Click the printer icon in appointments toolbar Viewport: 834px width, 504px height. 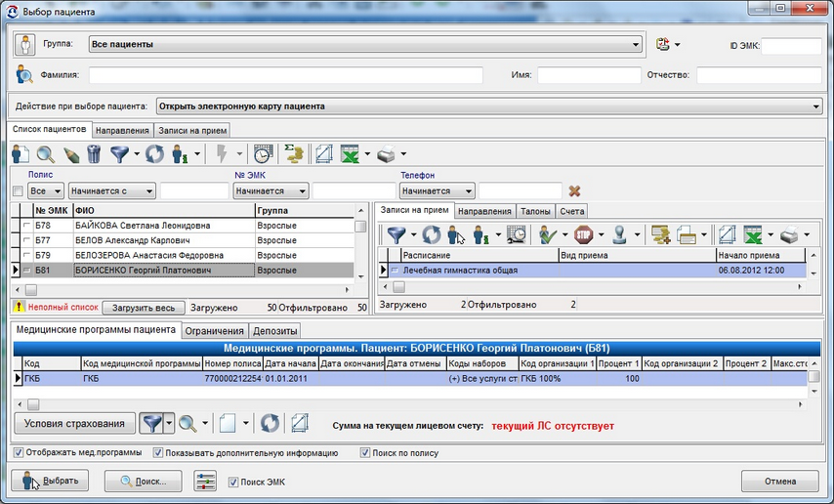click(789, 234)
